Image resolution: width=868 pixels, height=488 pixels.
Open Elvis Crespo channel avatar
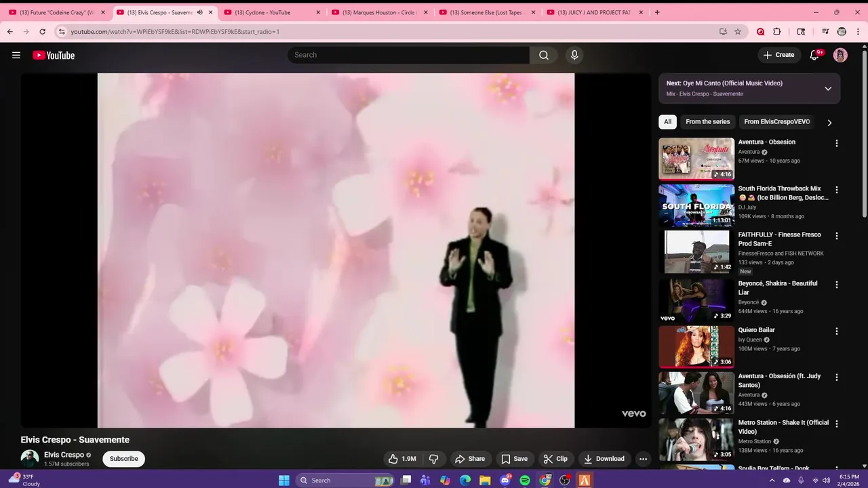29,459
